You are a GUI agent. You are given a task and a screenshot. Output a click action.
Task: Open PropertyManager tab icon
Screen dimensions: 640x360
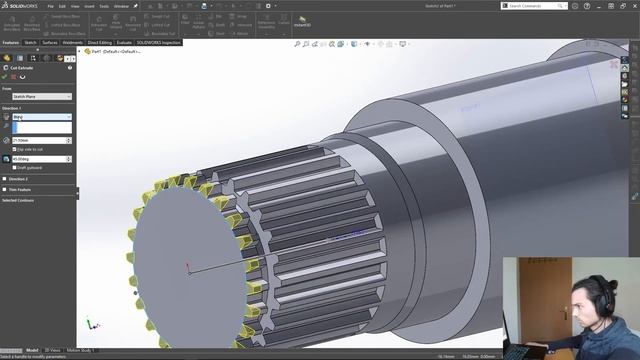click(20, 58)
